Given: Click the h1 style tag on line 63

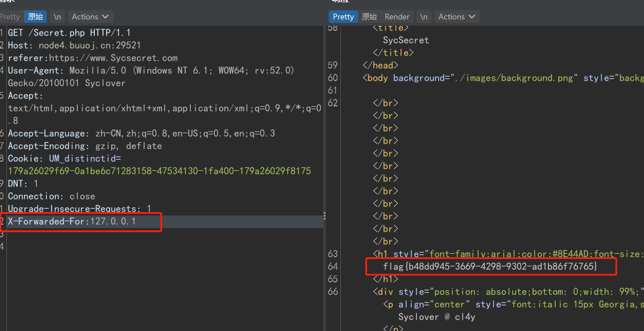Looking at the screenshot, I should click(x=508, y=254).
